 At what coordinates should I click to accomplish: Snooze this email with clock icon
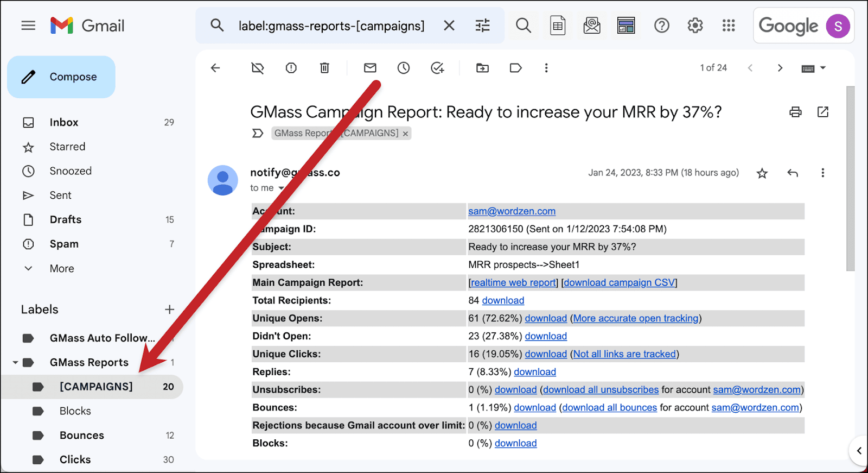(x=404, y=68)
